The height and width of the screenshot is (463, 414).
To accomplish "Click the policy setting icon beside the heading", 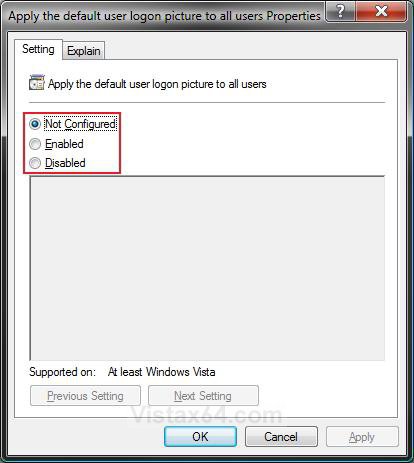I will point(37,83).
